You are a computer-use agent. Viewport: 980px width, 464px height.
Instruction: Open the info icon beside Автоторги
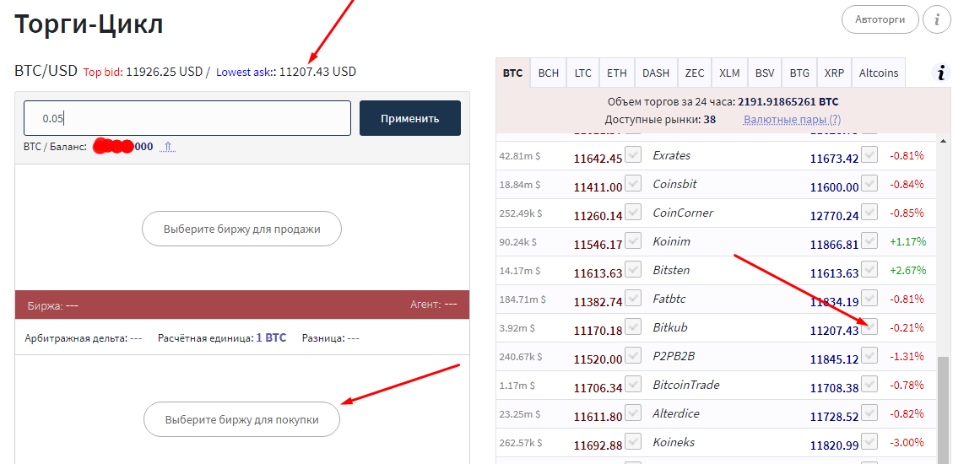click(x=936, y=20)
